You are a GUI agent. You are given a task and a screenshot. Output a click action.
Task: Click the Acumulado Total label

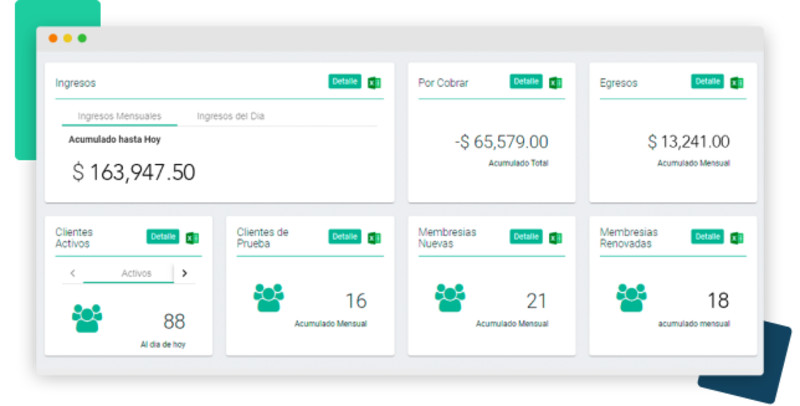coord(518,163)
